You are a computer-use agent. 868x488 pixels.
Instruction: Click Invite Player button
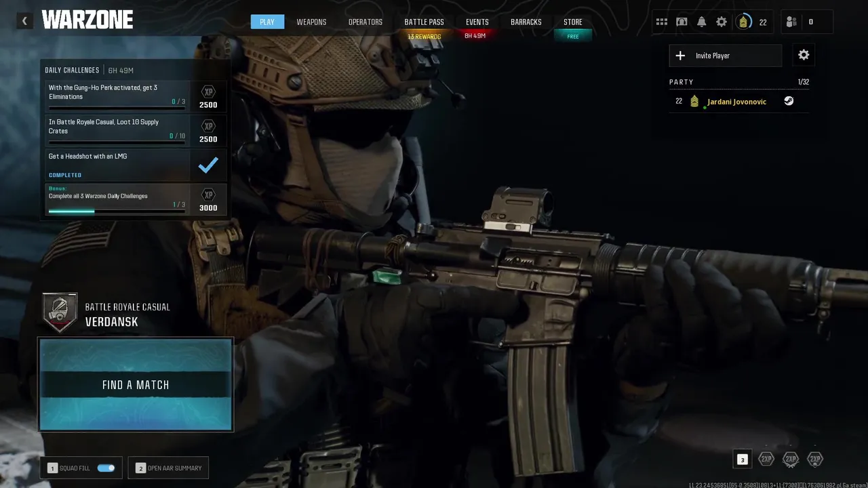[726, 56]
